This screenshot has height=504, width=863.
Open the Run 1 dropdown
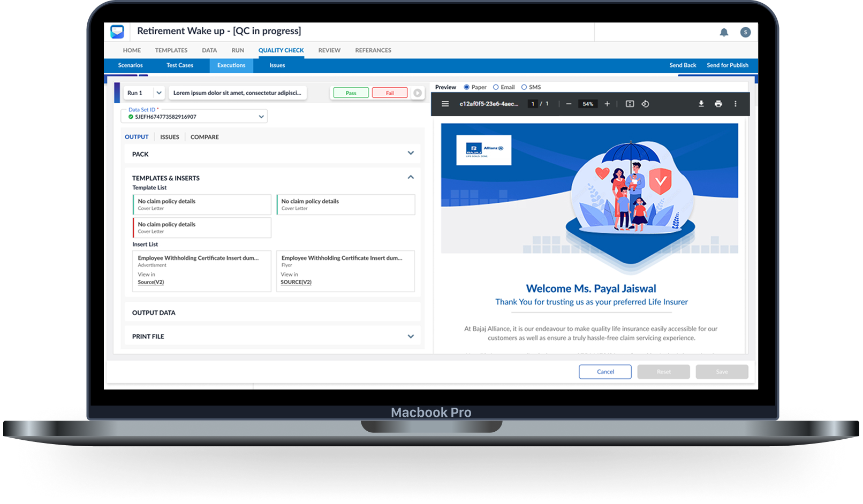158,93
